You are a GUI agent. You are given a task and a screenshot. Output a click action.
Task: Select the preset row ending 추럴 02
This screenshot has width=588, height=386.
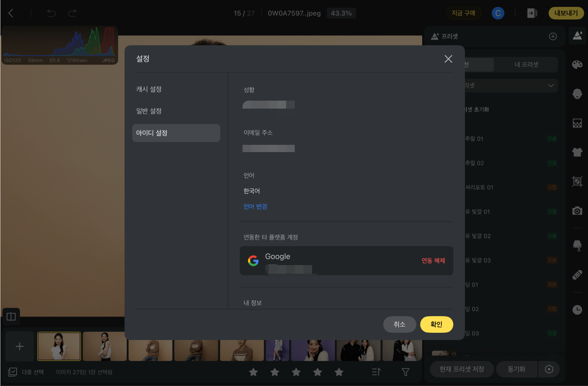pos(511,163)
